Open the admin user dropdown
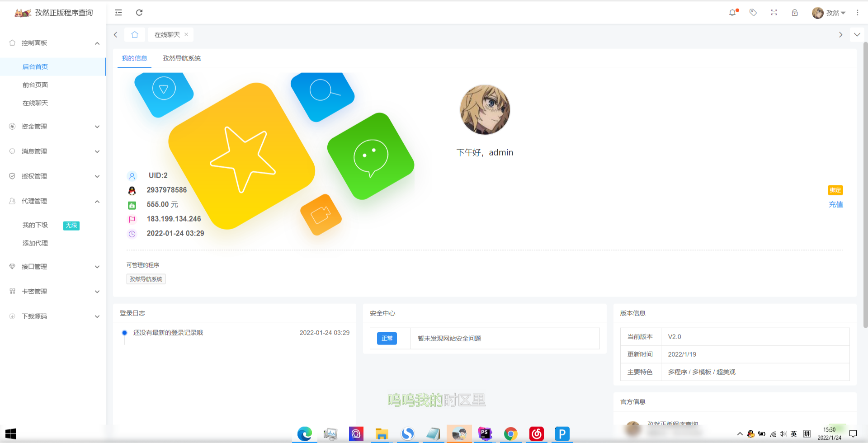 (x=829, y=13)
